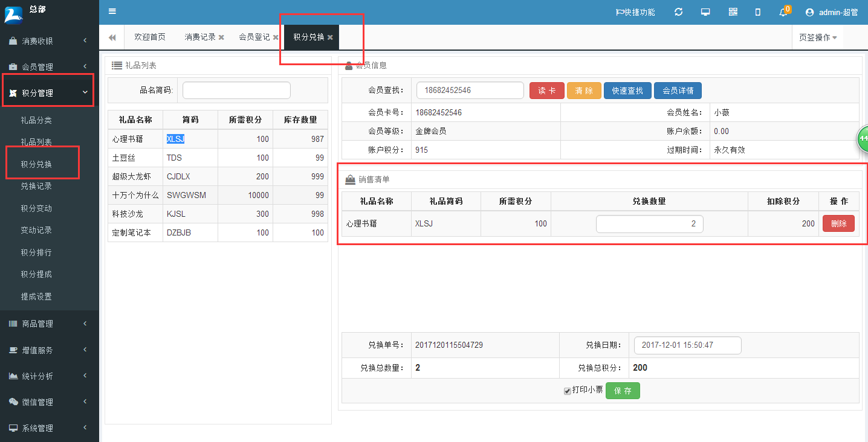Collapse the 积分管理 sidebar section
Image resolution: width=868 pixels, height=442 pixels.
click(48, 93)
